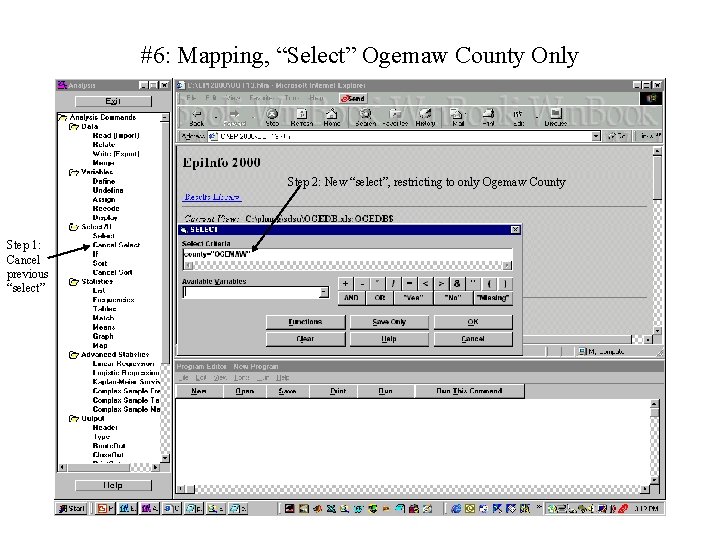Open the File menu in Internet Explorer
Screen dimensions: 720x540
point(191,98)
